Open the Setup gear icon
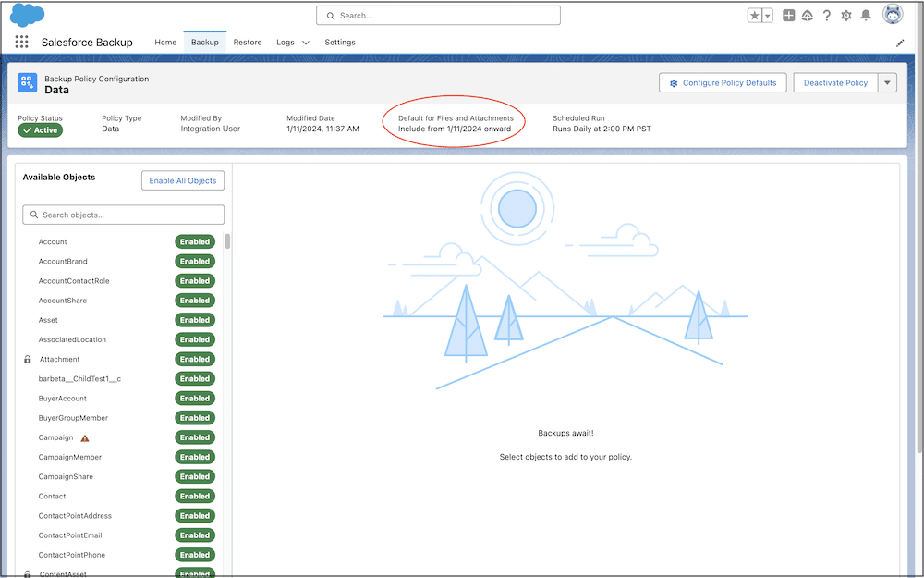 (846, 16)
